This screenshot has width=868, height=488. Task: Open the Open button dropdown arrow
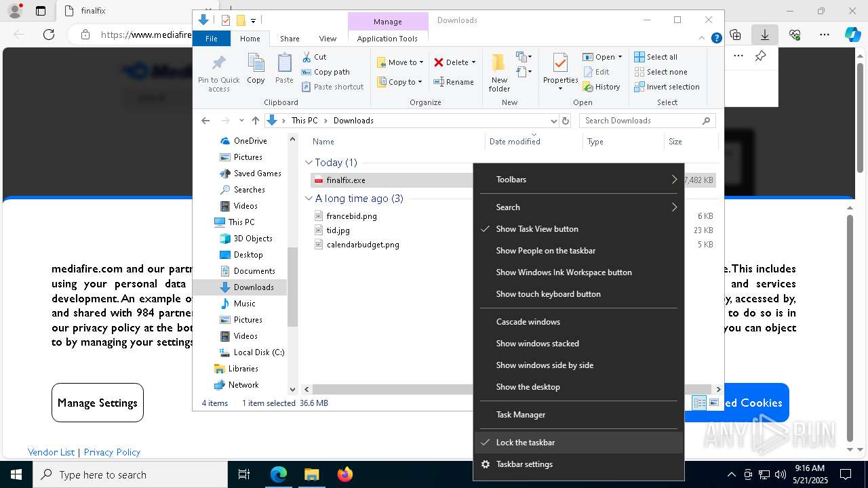(x=620, y=57)
